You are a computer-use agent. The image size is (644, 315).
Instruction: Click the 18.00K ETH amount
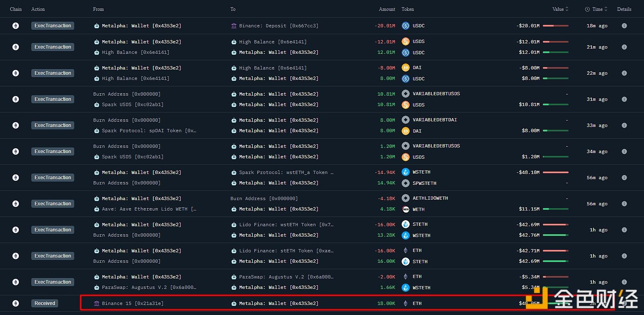pos(386,303)
